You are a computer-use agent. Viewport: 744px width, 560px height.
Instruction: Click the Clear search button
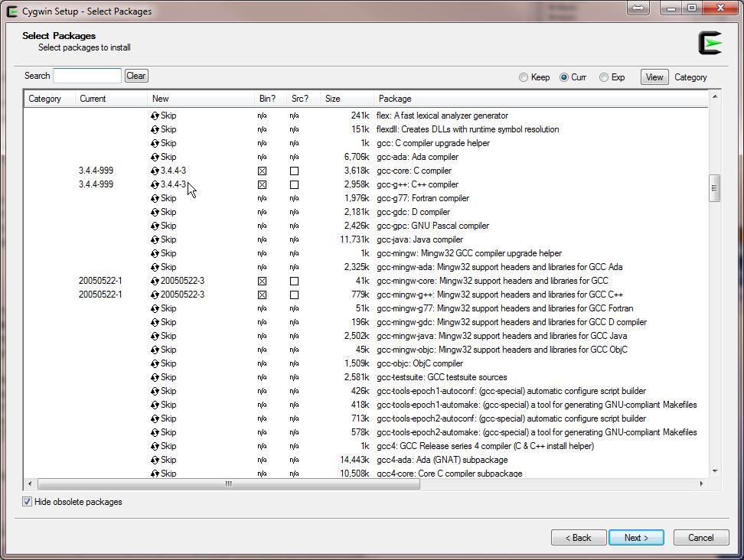[x=136, y=76]
